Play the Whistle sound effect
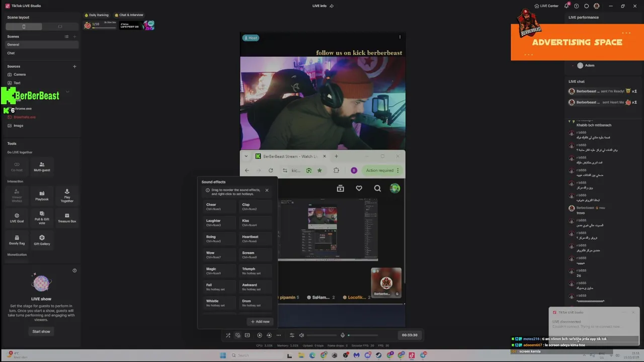The image size is (644, 362). coord(218,303)
